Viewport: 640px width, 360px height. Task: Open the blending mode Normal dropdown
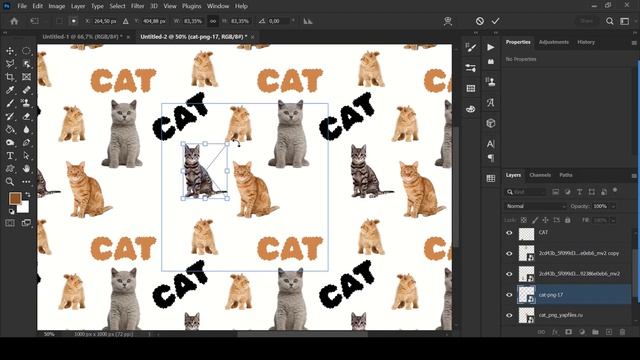coord(536,206)
